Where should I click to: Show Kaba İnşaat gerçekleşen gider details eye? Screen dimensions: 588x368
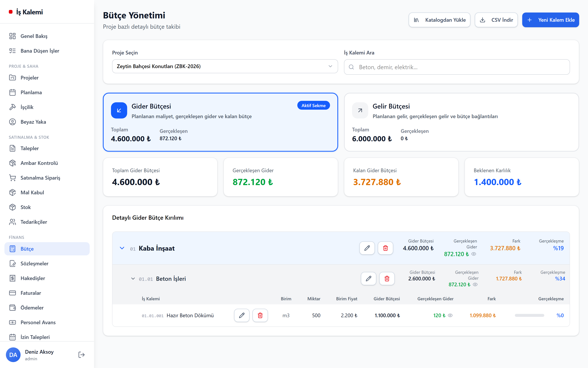tap(474, 254)
